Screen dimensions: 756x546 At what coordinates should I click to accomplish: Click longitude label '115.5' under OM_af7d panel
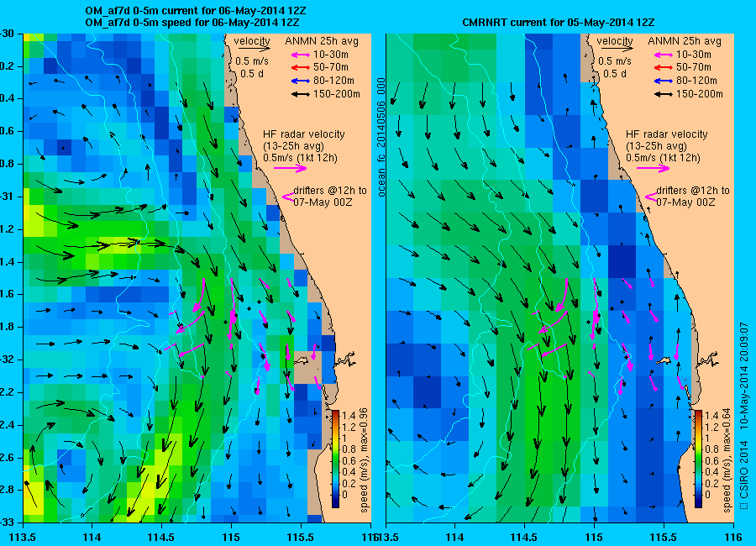coord(302,538)
